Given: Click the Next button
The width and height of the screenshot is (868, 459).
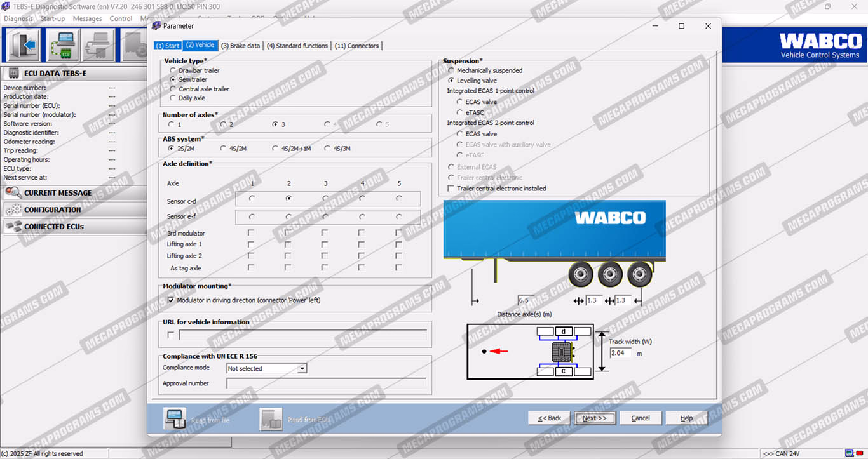Looking at the screenshot, I should click(x=595, y=418).
